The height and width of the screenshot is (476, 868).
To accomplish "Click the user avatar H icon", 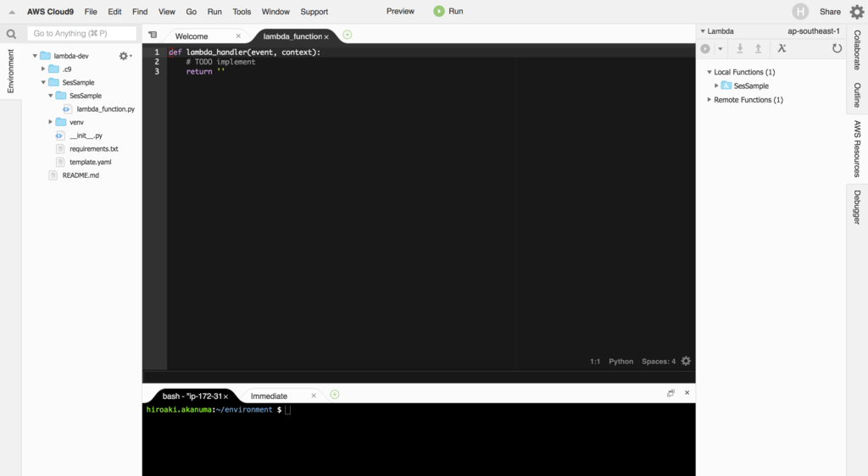I will click(x=800, y=11).
